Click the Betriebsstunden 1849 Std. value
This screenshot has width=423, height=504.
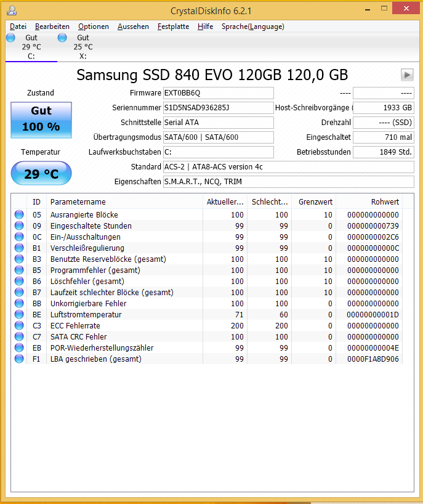[384, 152]
